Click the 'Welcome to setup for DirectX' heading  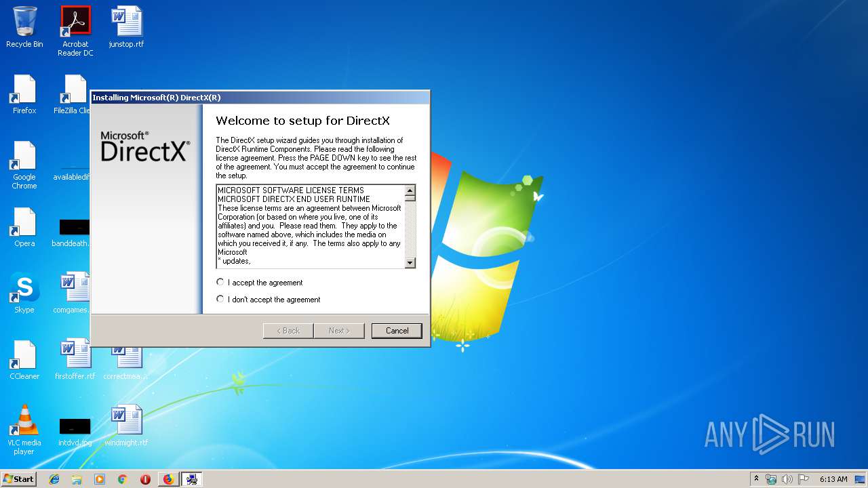tap(302, 121)
